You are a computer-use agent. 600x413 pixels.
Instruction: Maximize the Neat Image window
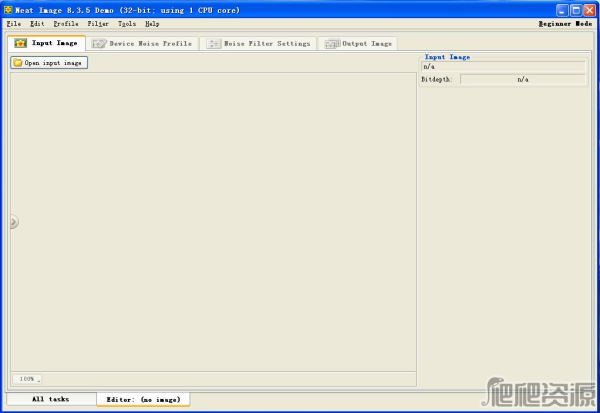coord(576,9)
